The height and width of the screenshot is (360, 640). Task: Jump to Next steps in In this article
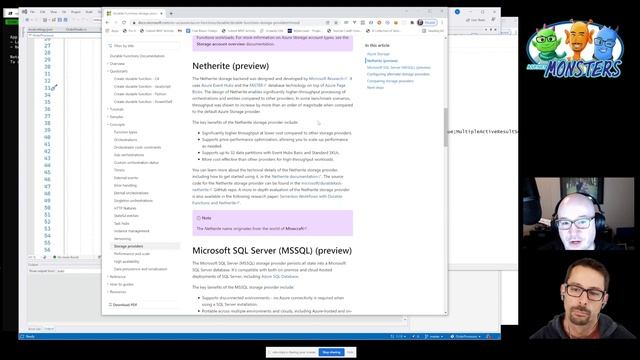[x=375, y=87]
